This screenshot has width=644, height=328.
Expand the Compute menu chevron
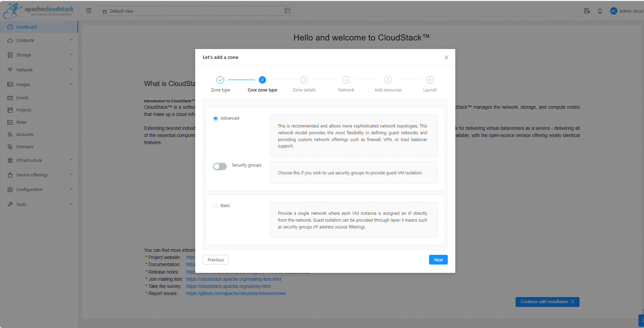tap(71, 40)
